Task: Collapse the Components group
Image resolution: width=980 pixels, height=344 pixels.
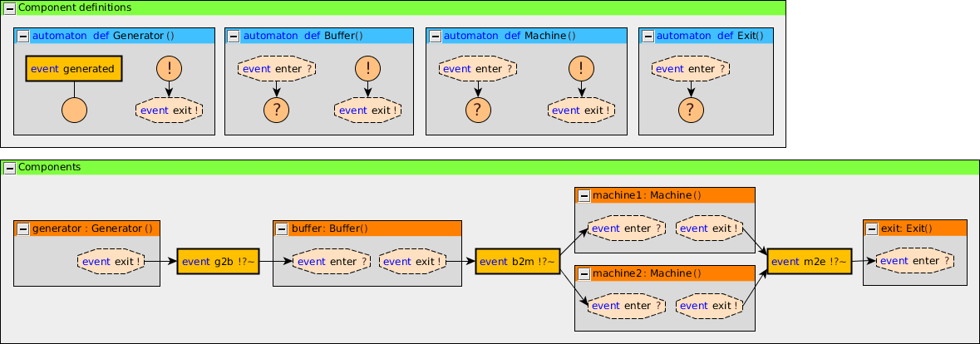Action: coord(9,168)
